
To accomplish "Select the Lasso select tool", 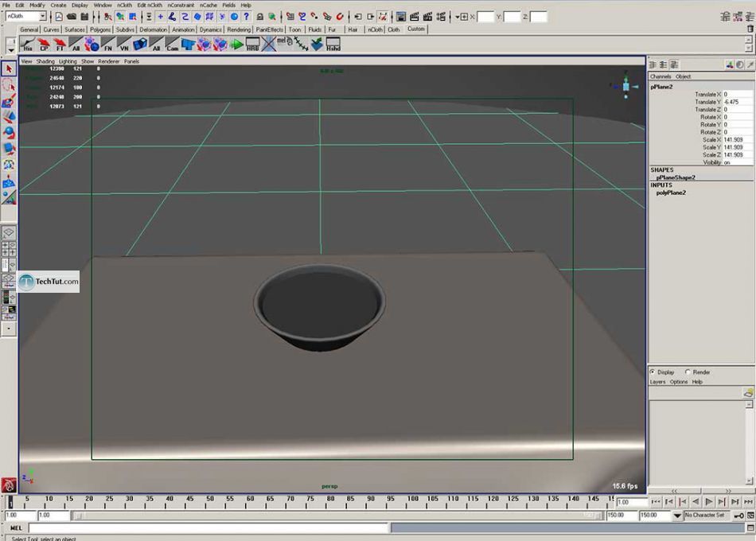I will pos(9,86).
